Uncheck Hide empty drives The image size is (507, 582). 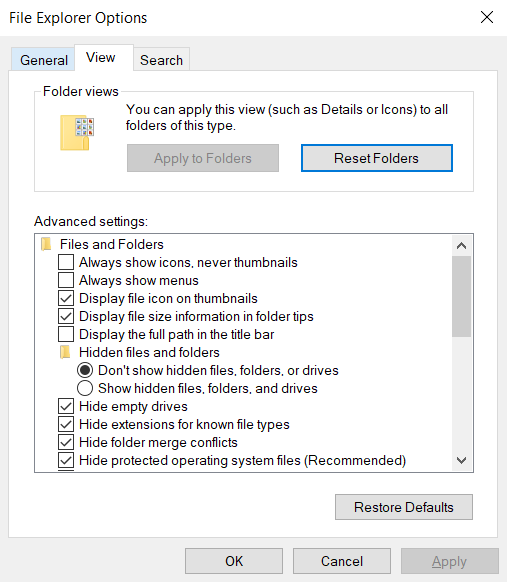tap(66, 406)
